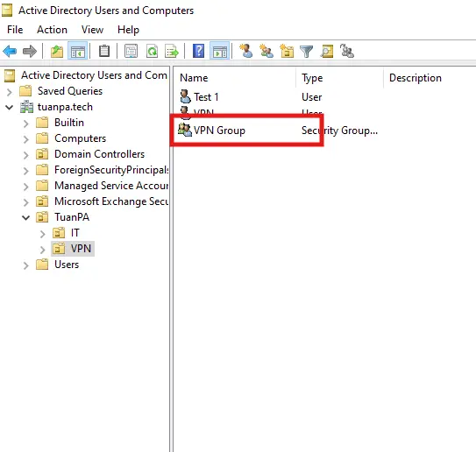This screenshot has height=452, width=476.
Task: Select Users in the tree
Action: pyautogui.click(x=67, y=265)
